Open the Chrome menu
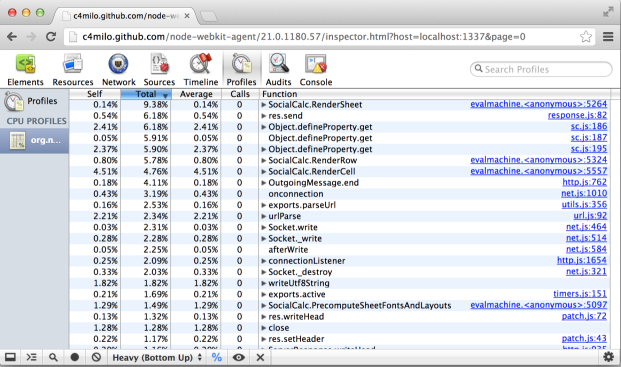Screen dimensions: 621x367 608,37
